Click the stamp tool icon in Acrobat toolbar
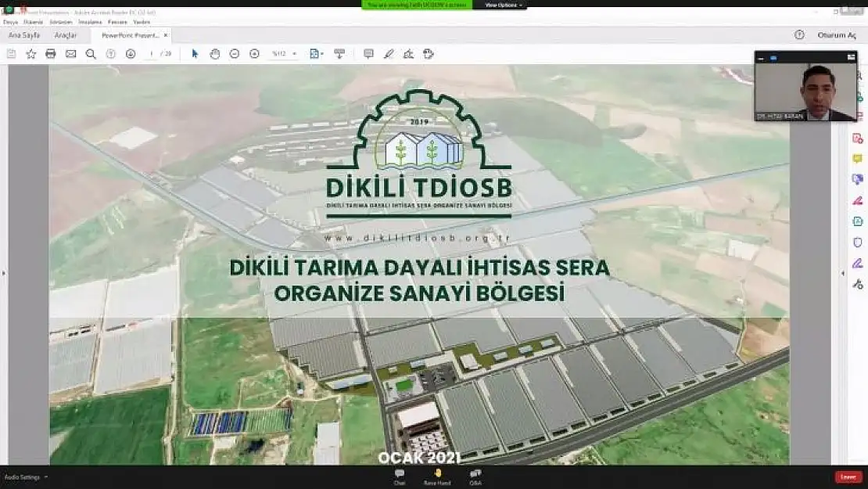This screenshot has width=868, height=489. (429, 54)
